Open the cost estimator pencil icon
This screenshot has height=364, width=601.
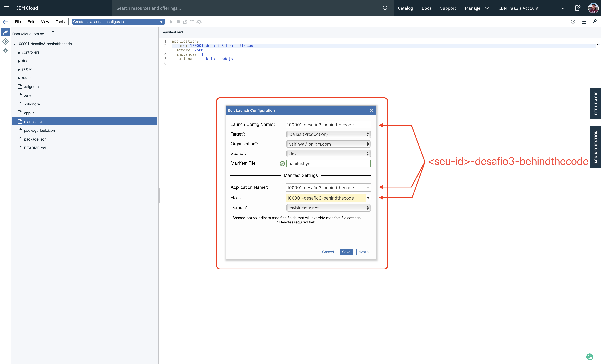pos(578,8)
